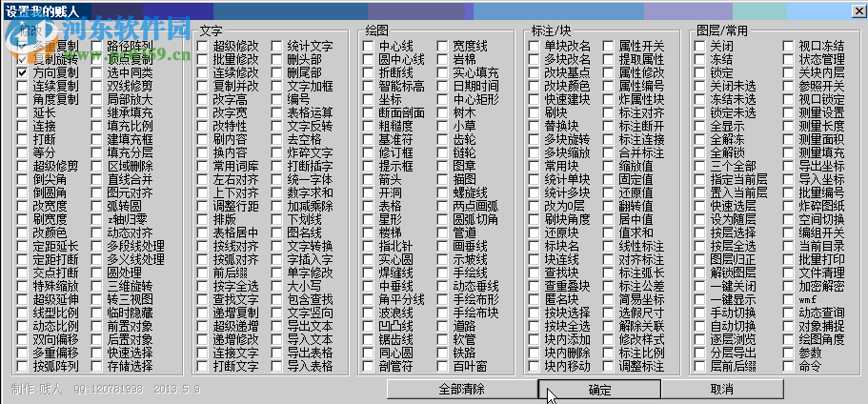Image resolution: width=868 pixels, height=404 pixels.
Task: Confirm with the 确定 button
Action: [x=599, y=389]
